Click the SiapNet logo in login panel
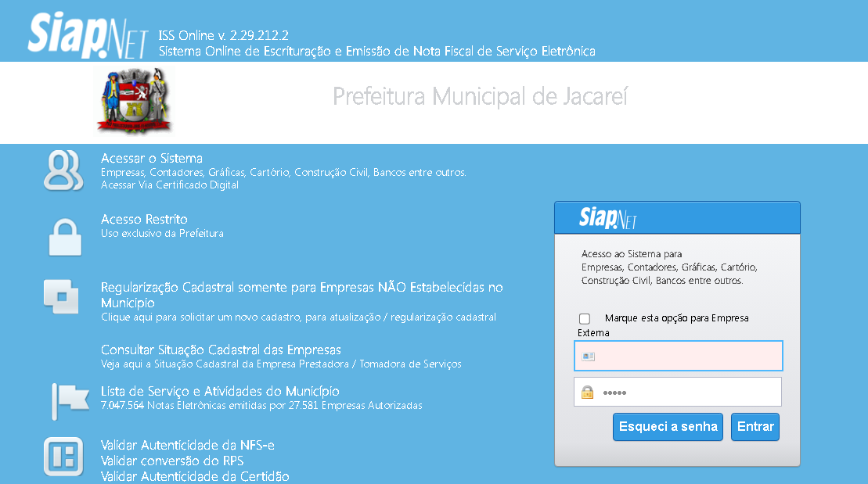 [608, 218]
